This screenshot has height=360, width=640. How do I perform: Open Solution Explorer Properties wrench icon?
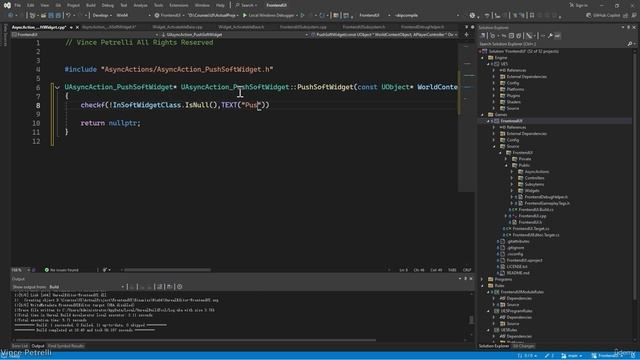click(550, 36)
